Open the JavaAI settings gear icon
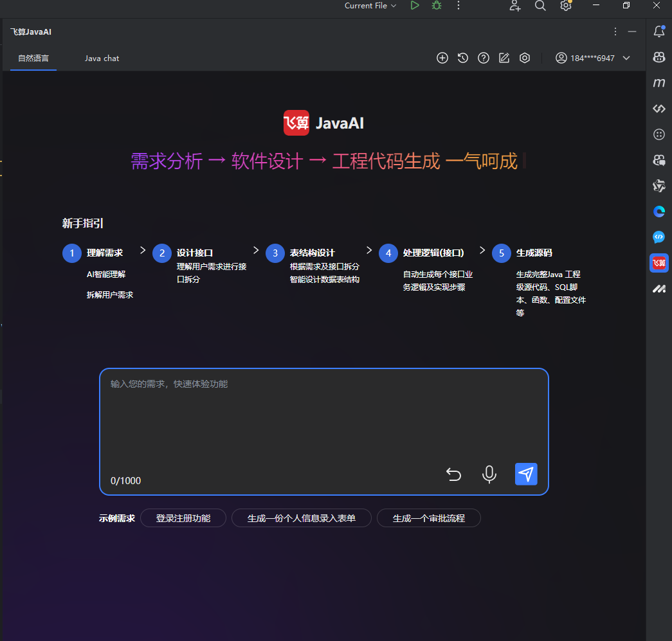Image resolution: width=672 pixels, height=641 pixels. 525,58
